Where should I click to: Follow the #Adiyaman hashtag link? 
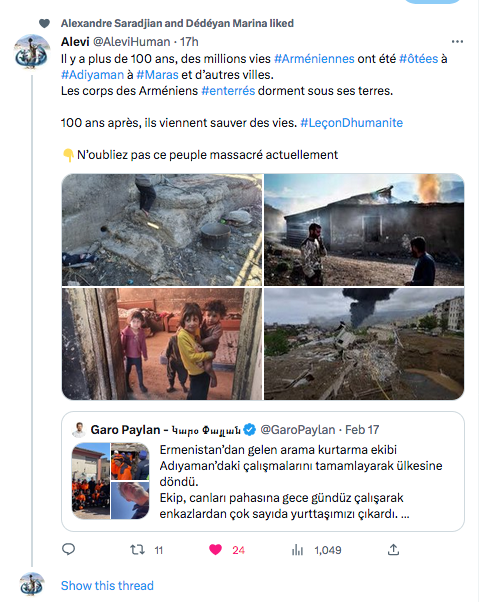coord(93,74)
